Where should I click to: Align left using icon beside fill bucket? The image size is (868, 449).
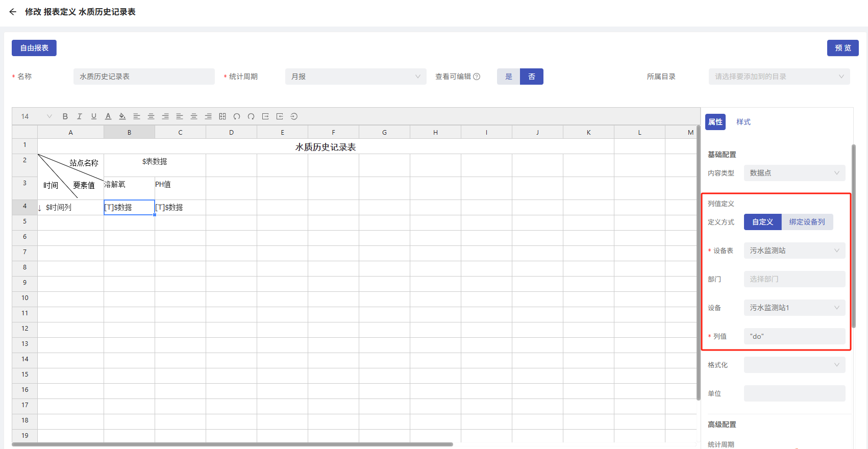click(137, 116)
